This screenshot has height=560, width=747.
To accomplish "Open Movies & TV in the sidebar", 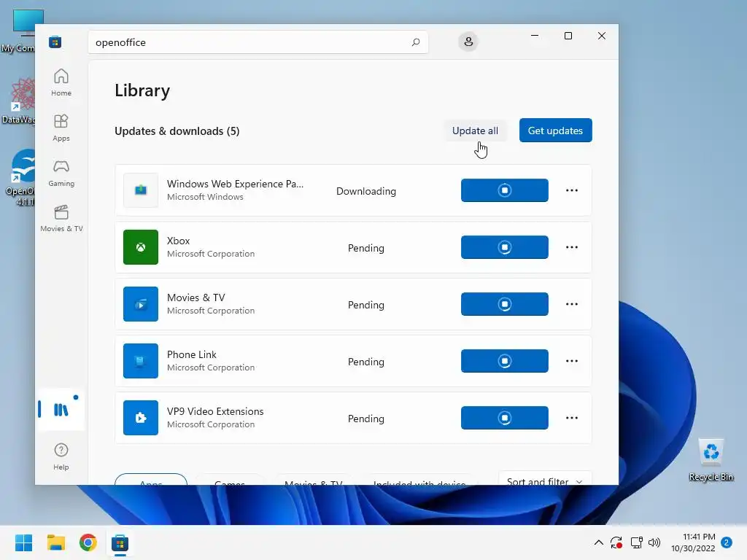I will (x=61, y=218).
